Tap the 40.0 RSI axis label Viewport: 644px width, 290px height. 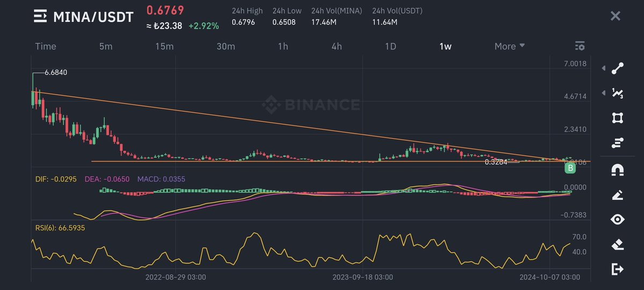pyautogui.click(x=580, y=252)
